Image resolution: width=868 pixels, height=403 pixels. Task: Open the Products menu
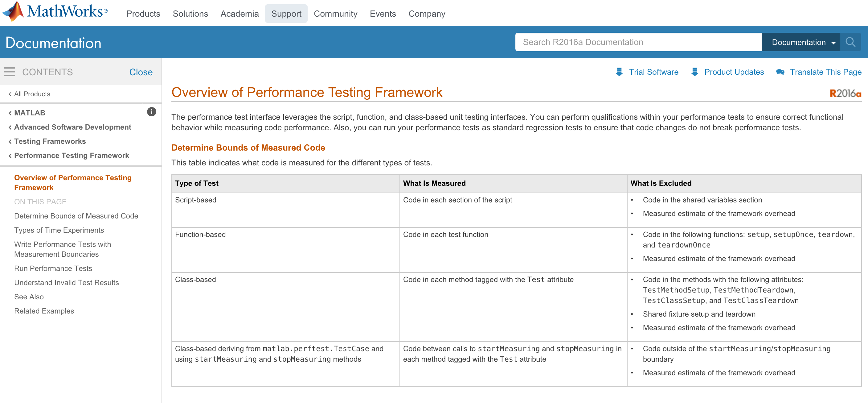click(143, 14)
